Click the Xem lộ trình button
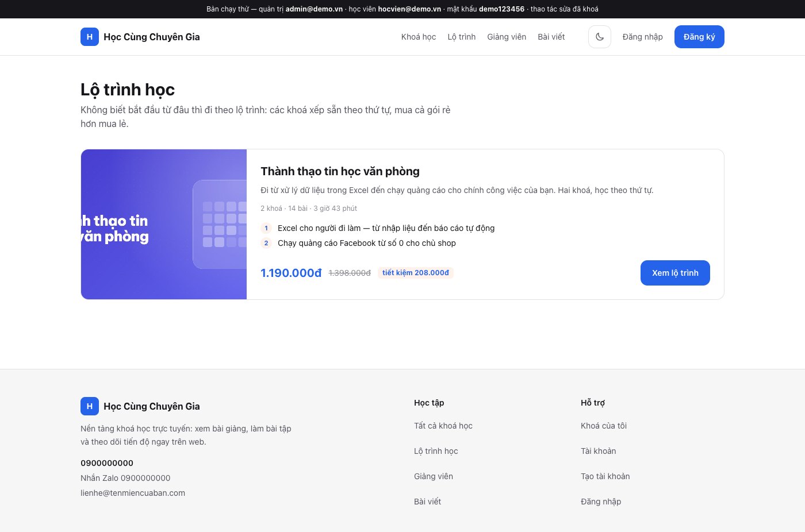The image size is (805, 532). point(675,273)
